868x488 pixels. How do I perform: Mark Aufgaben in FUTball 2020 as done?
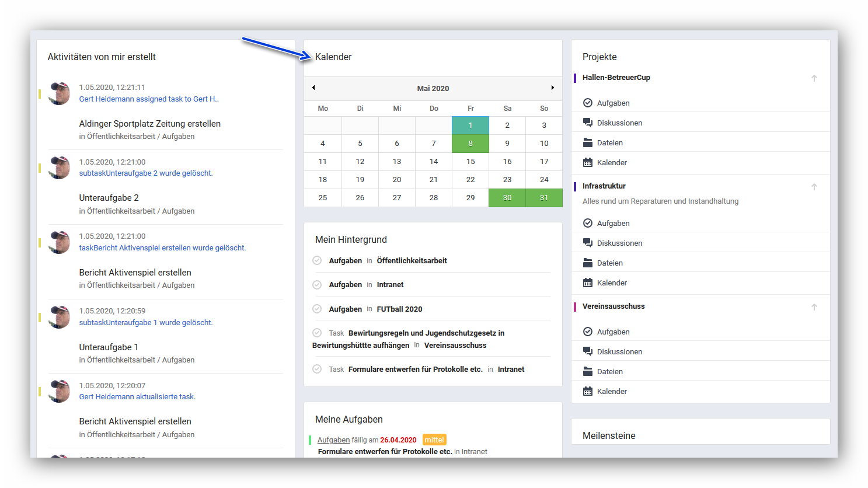point(317,309)
